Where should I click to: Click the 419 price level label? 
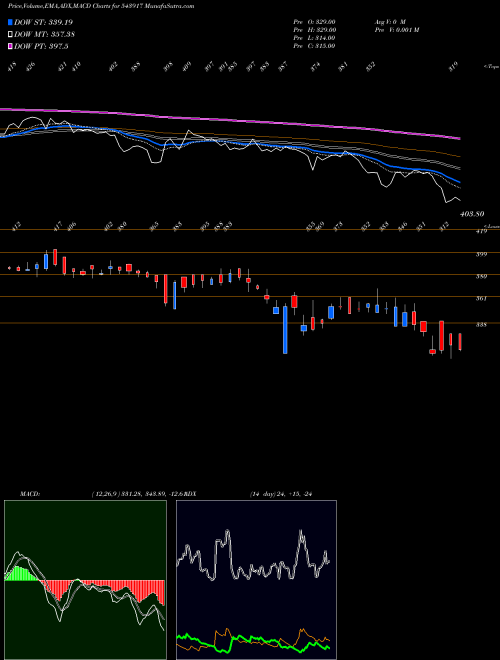[481, 231]
